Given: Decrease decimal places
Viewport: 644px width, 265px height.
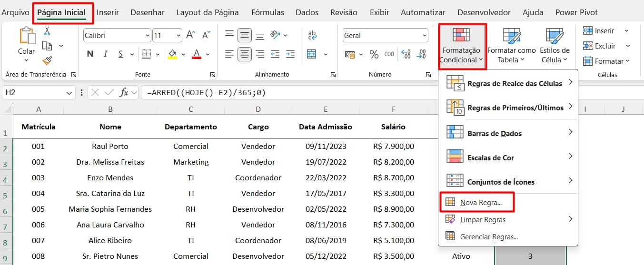Looking at the screenshot, I should [421, 54].
